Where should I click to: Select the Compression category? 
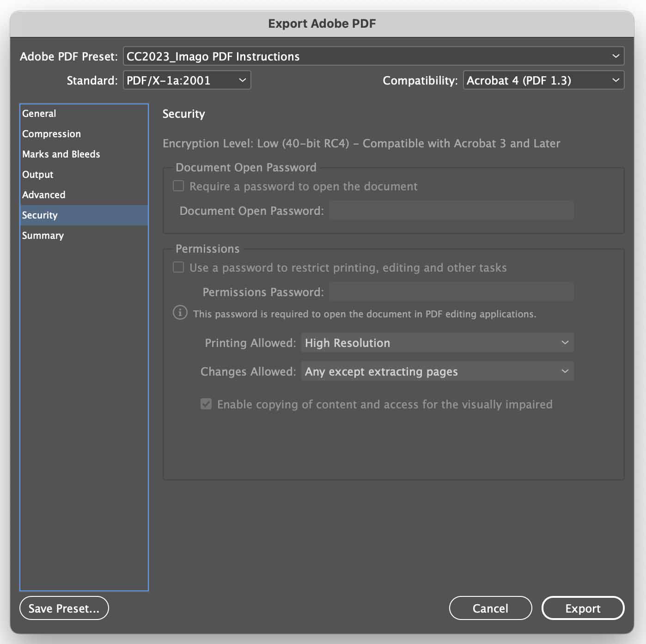tap(84, 134)
